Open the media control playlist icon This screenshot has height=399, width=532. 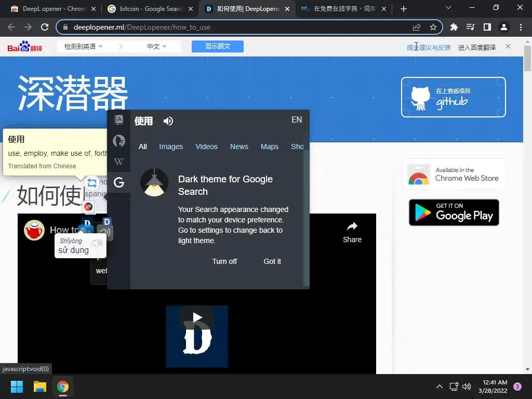pyautogui.click(x=470, y=27)
